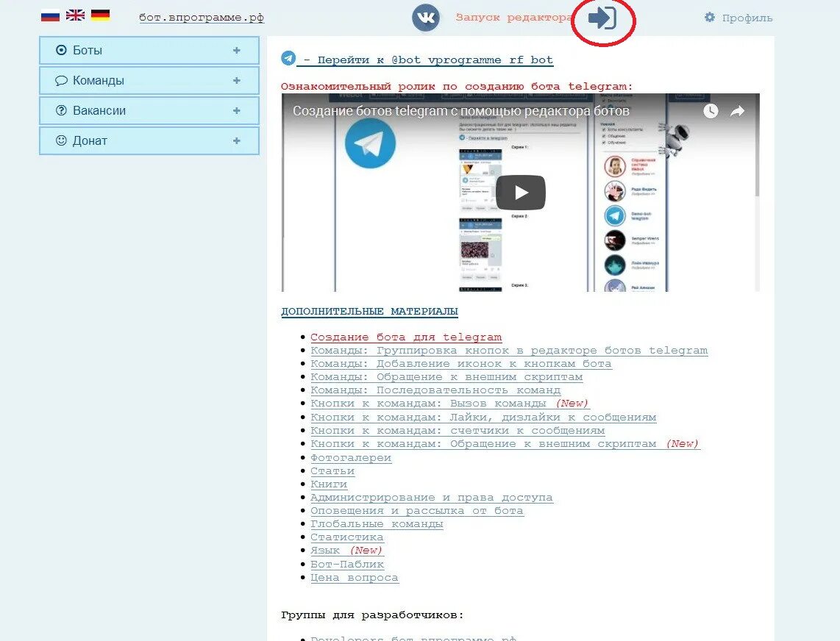Click the embedded video scrollbar
Screen dimensions: 840x641
click(x=757, y=146)
